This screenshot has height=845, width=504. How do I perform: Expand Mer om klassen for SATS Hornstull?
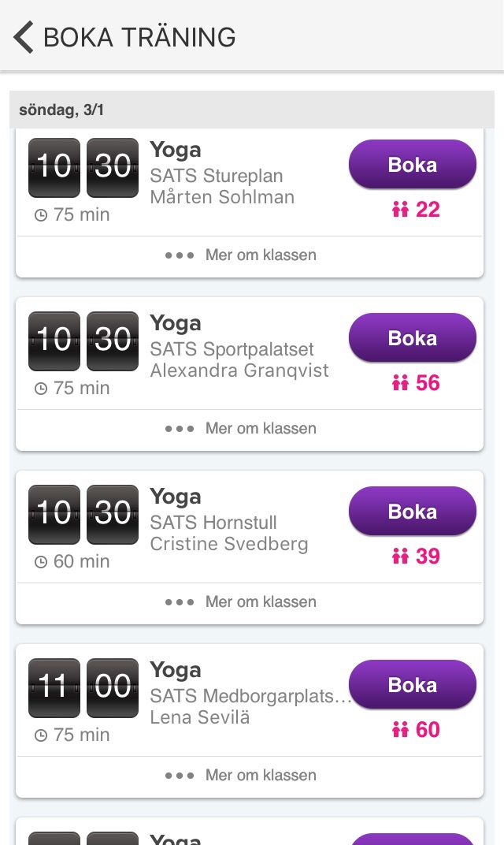(x=241, y=602)
